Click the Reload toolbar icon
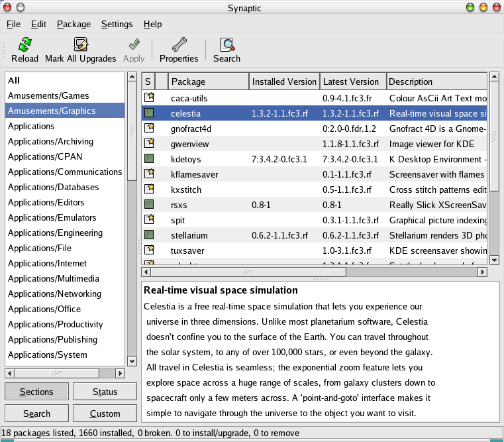The height and width of the screenshot is (442, 504). [25, 45]
